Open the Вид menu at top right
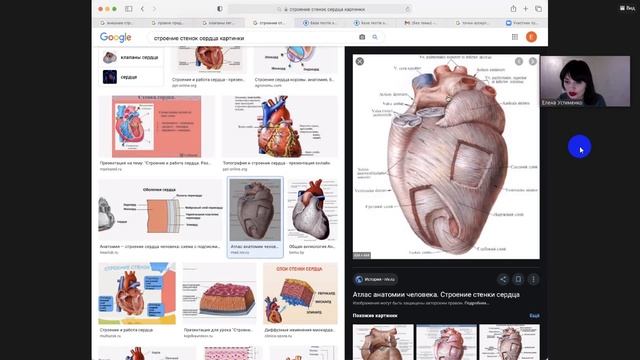This screenshot has width=640, height=360. coord(627,8)
